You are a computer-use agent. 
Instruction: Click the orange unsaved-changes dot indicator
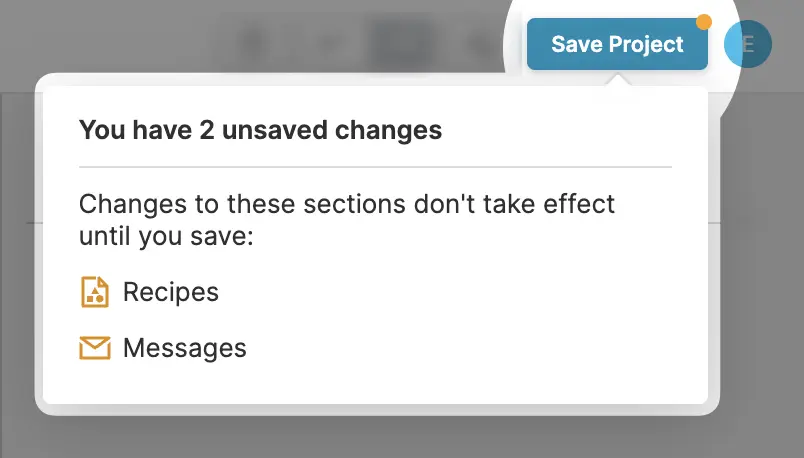(x=703, y=21)
